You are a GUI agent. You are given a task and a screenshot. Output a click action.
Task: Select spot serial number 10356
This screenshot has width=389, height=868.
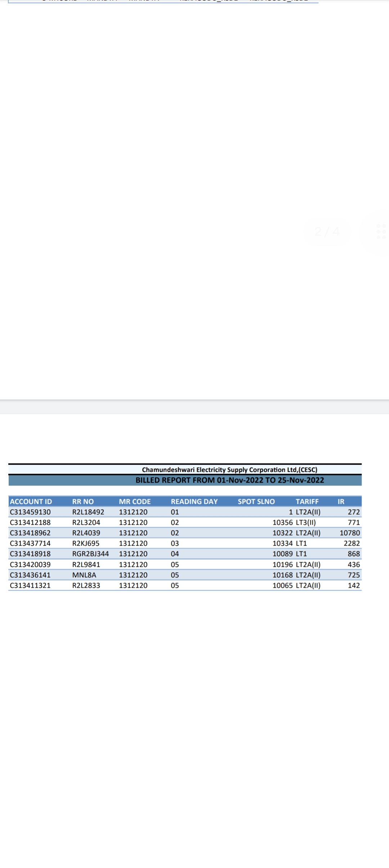tap(283, 522)
